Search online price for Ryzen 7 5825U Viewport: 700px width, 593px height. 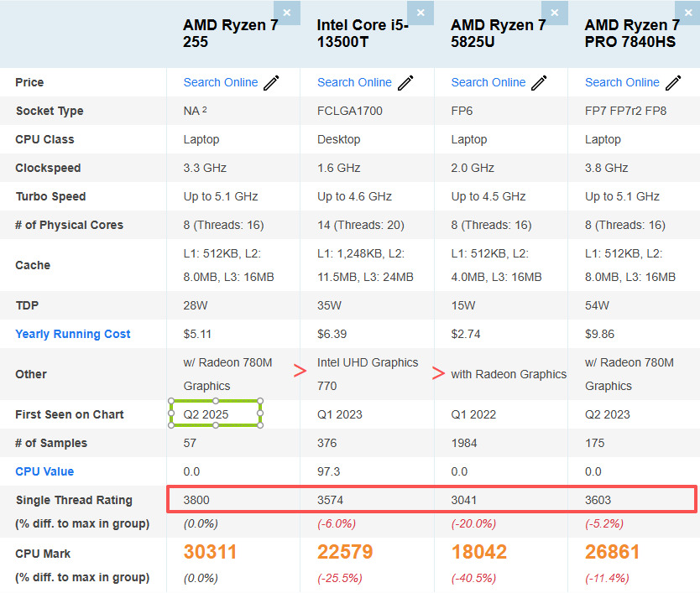[488, 82]
